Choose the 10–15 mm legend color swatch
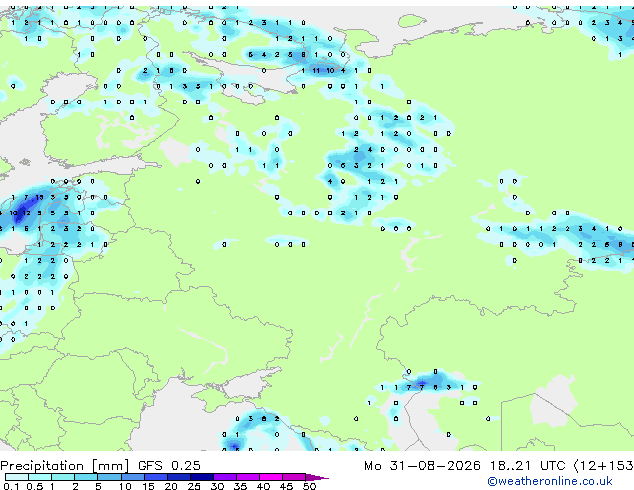The height and width of the screenshot is (490, 634). point(132,477)
